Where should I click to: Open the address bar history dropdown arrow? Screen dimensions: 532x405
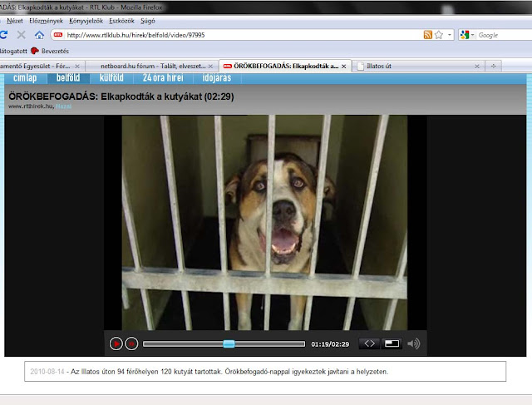point(450,35)
